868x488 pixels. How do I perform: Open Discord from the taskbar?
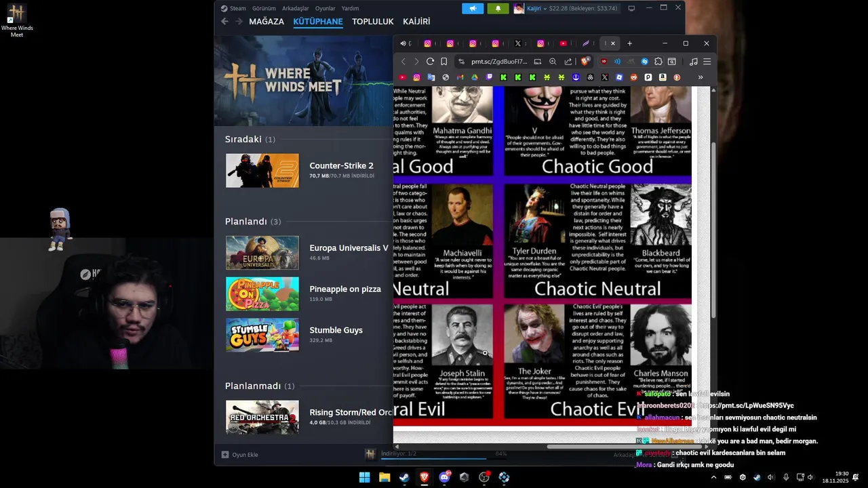tap(444, 477)
